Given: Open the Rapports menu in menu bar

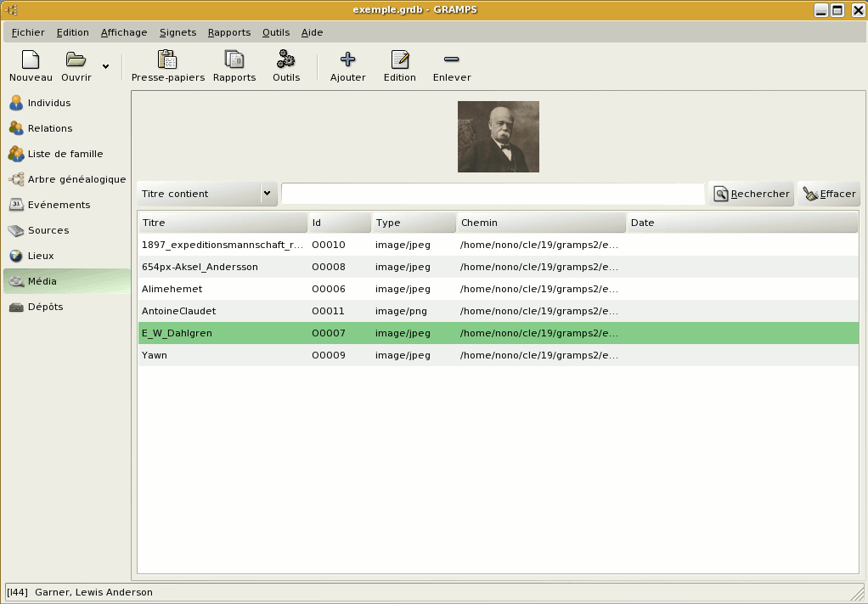Looking at the screenshot, I should coord(229,32).
